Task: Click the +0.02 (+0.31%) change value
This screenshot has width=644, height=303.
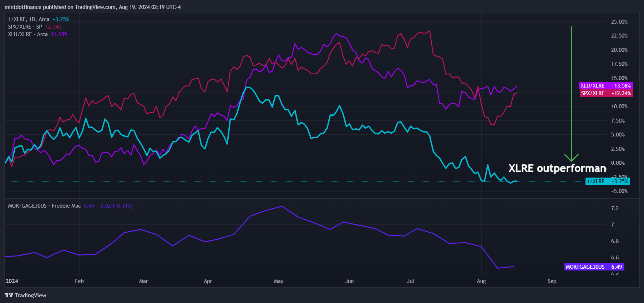Action: point(115,206)
